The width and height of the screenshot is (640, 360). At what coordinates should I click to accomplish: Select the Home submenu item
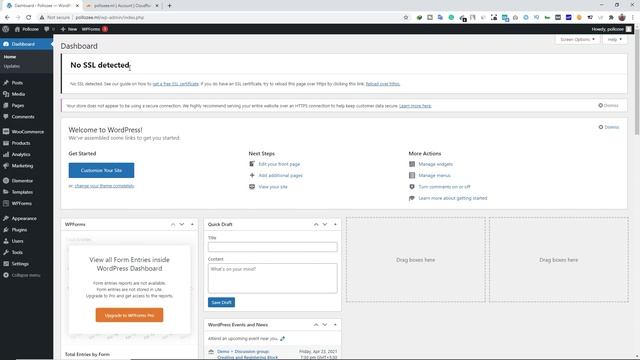(10, 57)
